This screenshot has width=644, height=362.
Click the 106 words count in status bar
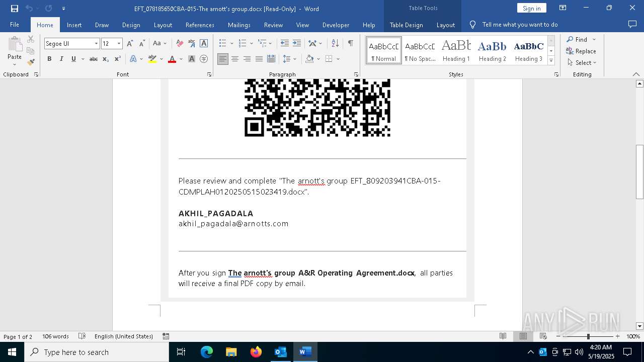pos(55,336)
